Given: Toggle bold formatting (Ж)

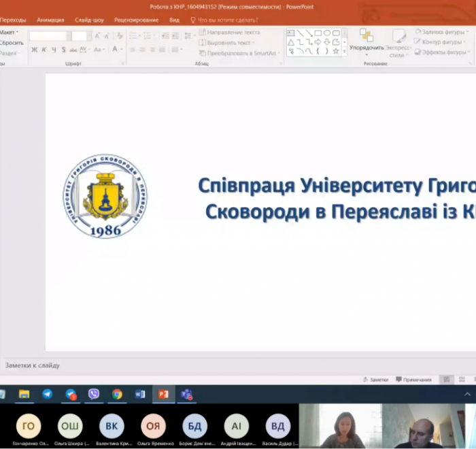Looking at the screenshot, I should coord(34,50).
